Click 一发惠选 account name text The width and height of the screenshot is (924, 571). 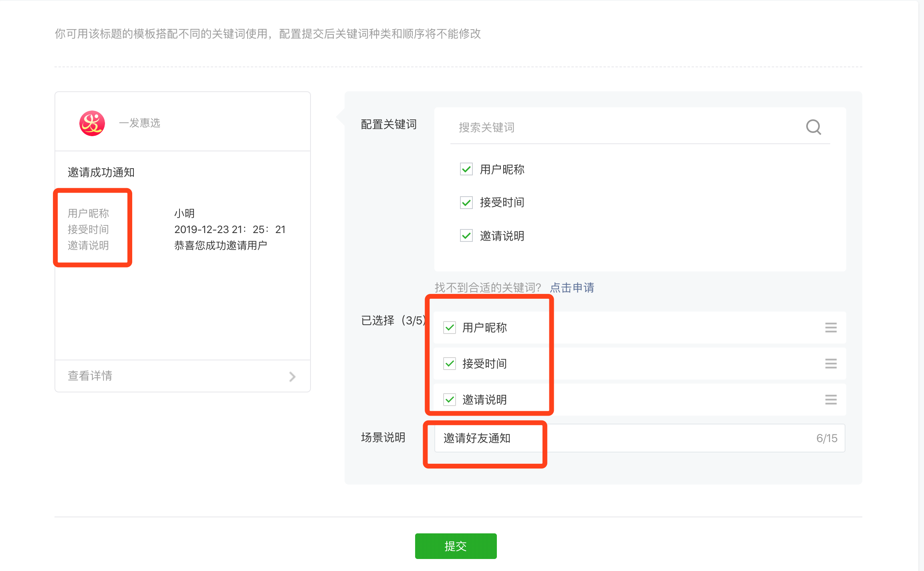click(140, 123)
